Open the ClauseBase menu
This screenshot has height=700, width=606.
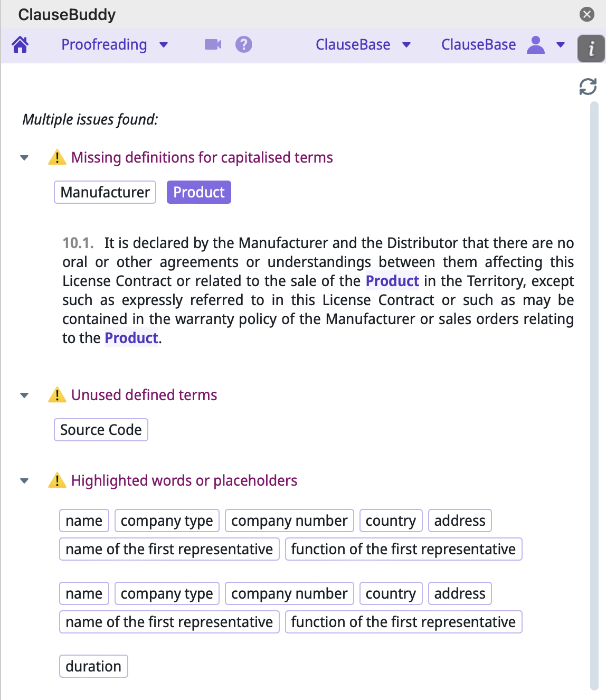coord(364,45)
